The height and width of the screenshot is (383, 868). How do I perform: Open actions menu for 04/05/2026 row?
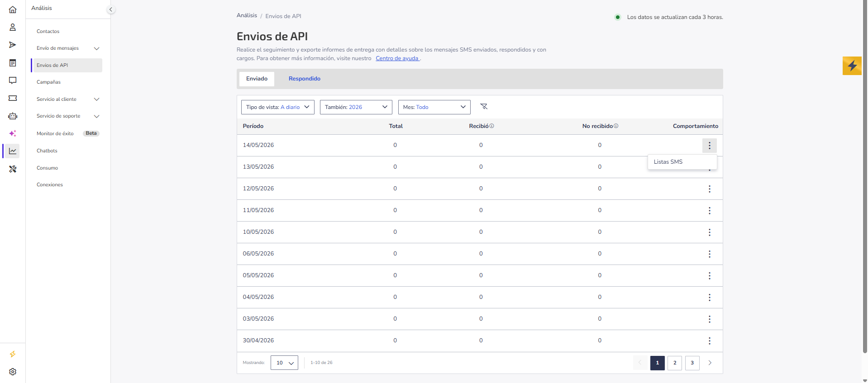click(x=710, y=298)
